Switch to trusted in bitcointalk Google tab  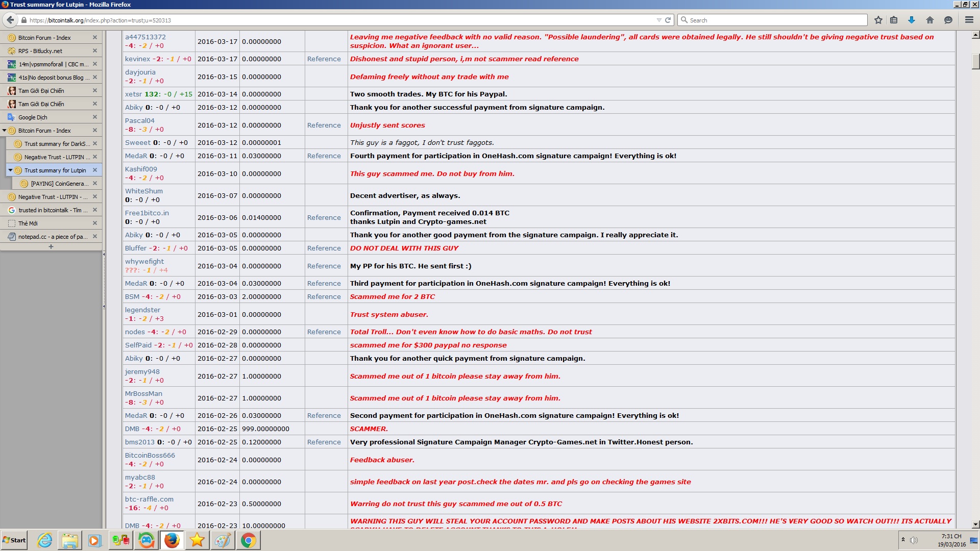coord(51,210)
